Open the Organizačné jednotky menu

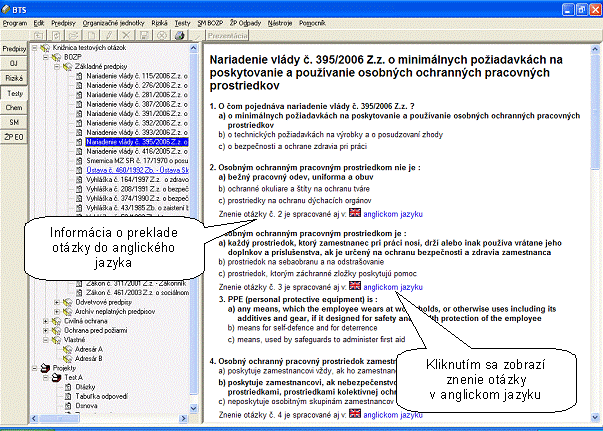coord(113,23)
